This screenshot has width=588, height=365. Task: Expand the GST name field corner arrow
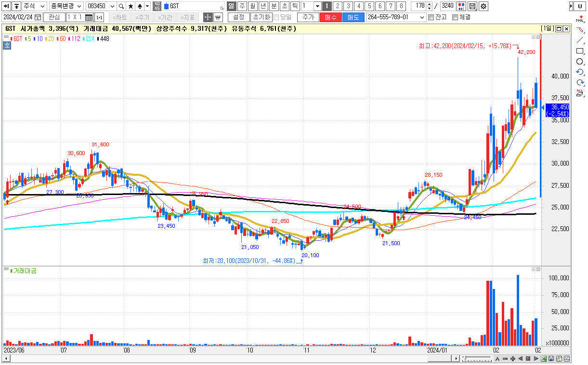222,9
